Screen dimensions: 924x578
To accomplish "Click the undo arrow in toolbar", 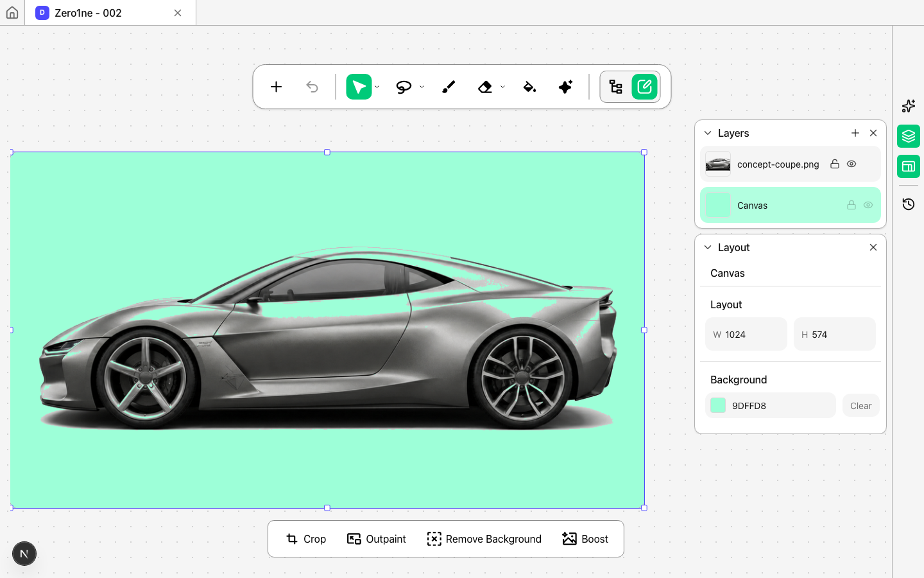I will (x=312, y=87).
